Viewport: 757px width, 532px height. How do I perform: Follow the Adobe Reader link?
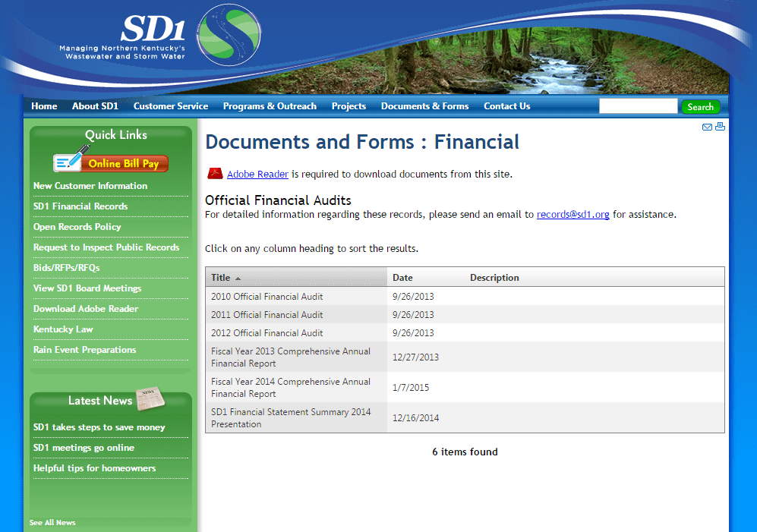(258, 175)
